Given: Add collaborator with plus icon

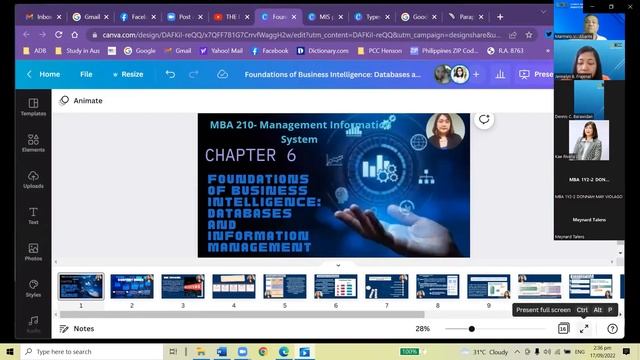Looking at the screenshot, I should coord(476,74).
